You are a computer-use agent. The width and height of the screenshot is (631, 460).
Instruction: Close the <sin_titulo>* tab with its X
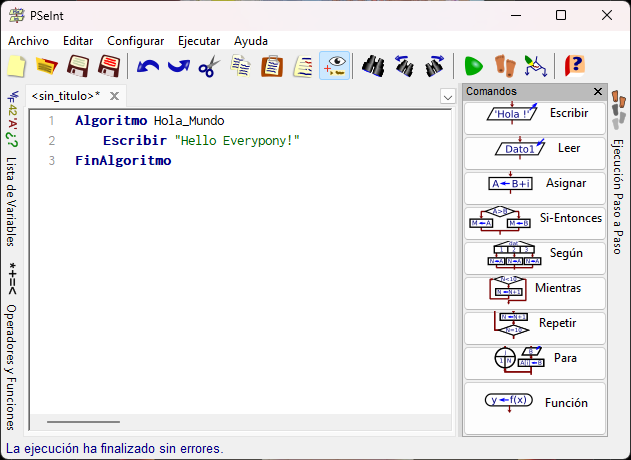pos(114,96)
